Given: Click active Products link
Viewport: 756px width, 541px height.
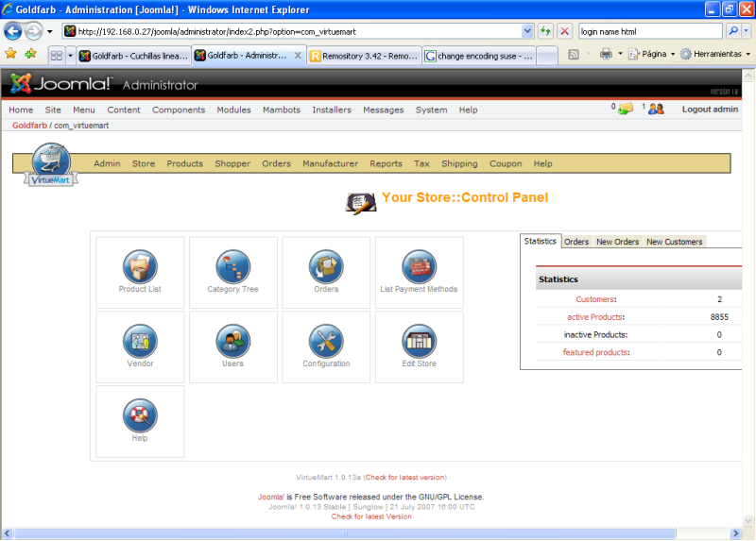Looking at the screenshot, I should pos(595,317).
